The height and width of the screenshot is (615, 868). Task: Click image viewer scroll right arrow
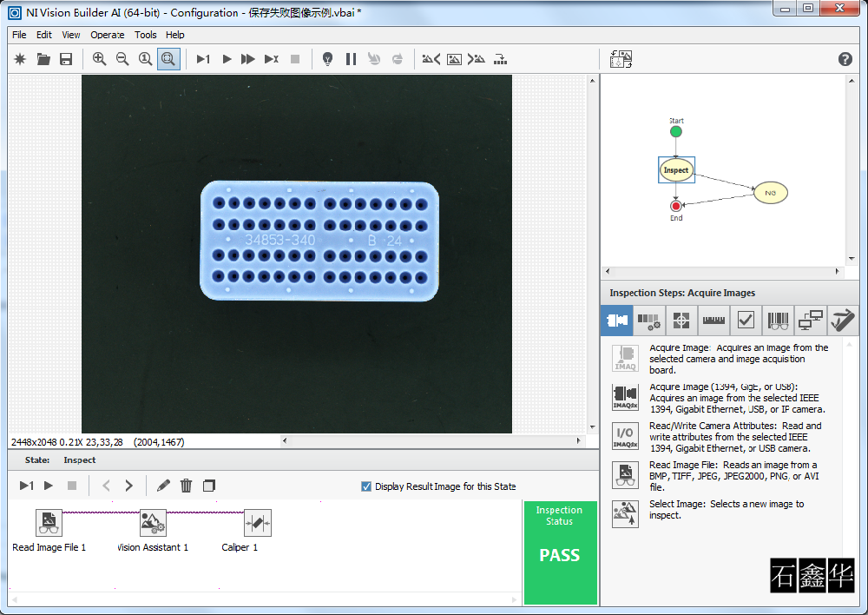coord(578,441)
